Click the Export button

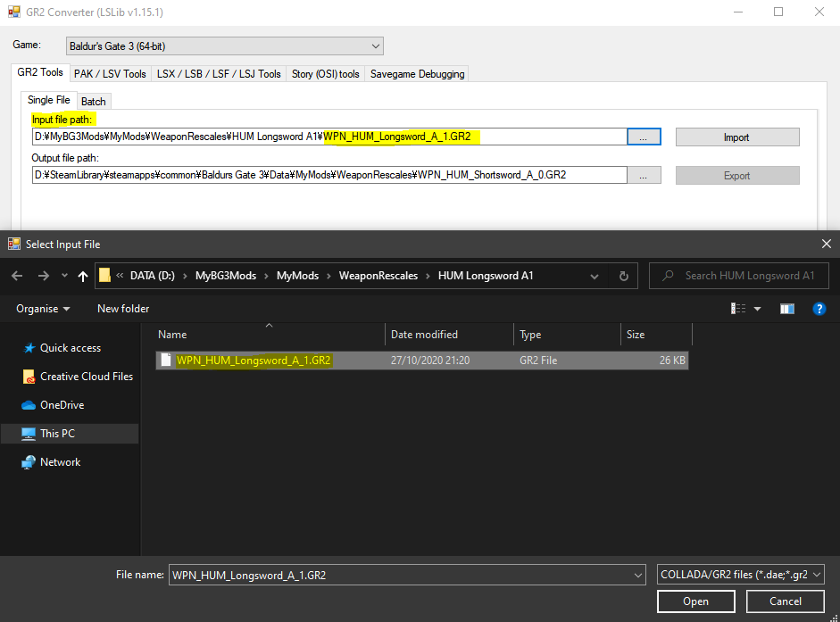(737, 176)
